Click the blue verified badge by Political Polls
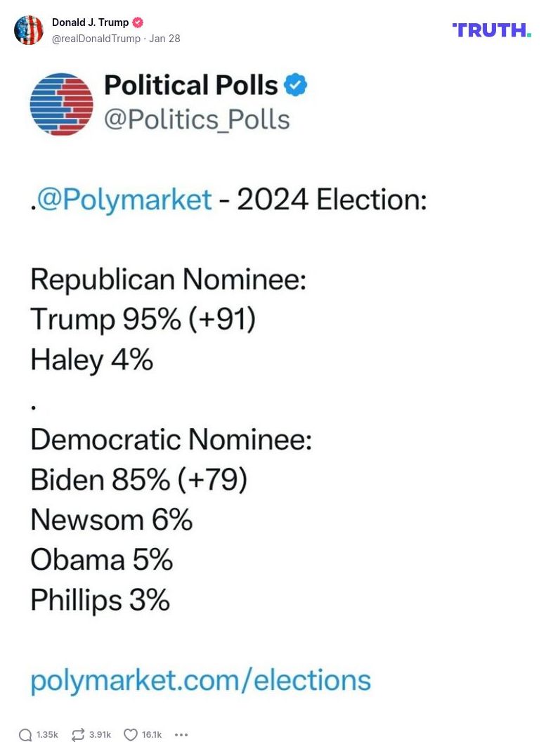This screenshot has height=756, width=546. pyautogui.click(x=295, y=86)
